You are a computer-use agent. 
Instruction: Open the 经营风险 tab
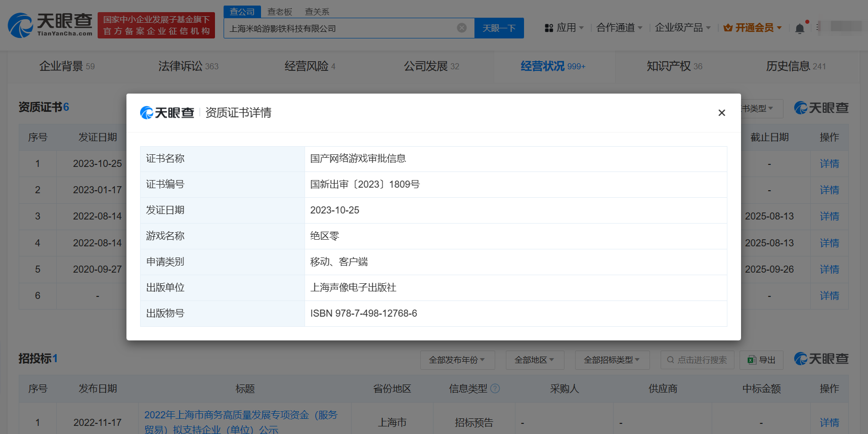(310, 66)
